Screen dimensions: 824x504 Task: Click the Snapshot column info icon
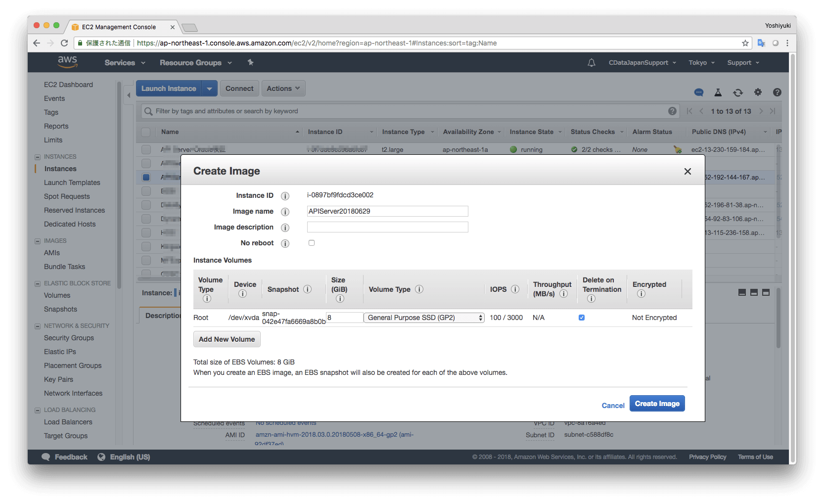tap(307, 289)
